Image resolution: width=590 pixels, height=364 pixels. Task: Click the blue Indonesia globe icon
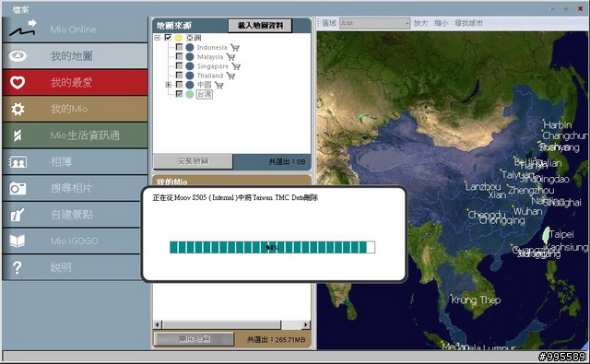190,47
